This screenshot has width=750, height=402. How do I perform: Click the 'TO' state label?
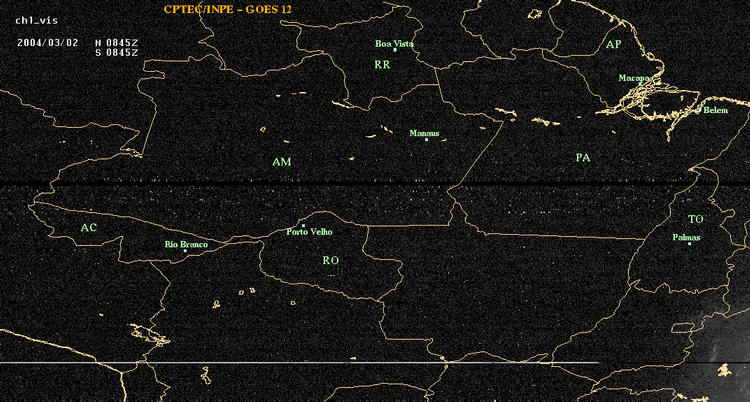point(695,219)
